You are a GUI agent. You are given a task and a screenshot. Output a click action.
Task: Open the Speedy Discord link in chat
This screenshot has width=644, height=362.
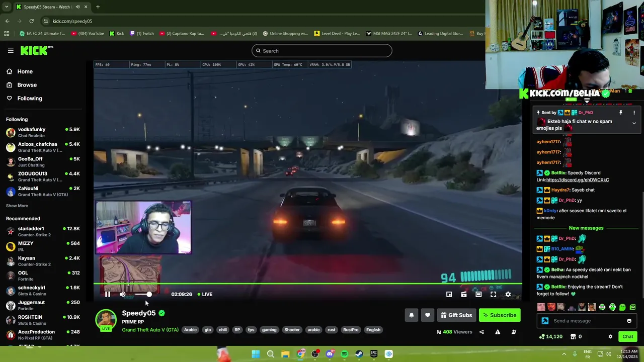point(578,180)
